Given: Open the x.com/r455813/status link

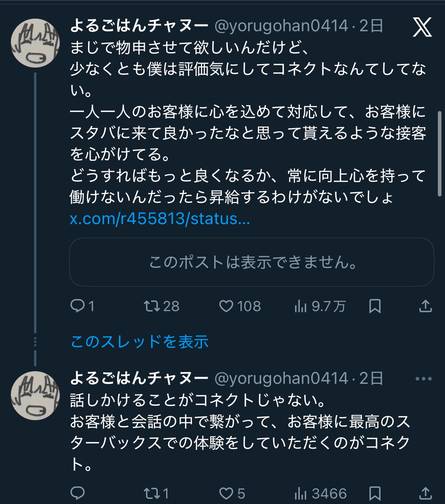Looking at the screenshot, I should click(160, 219).
